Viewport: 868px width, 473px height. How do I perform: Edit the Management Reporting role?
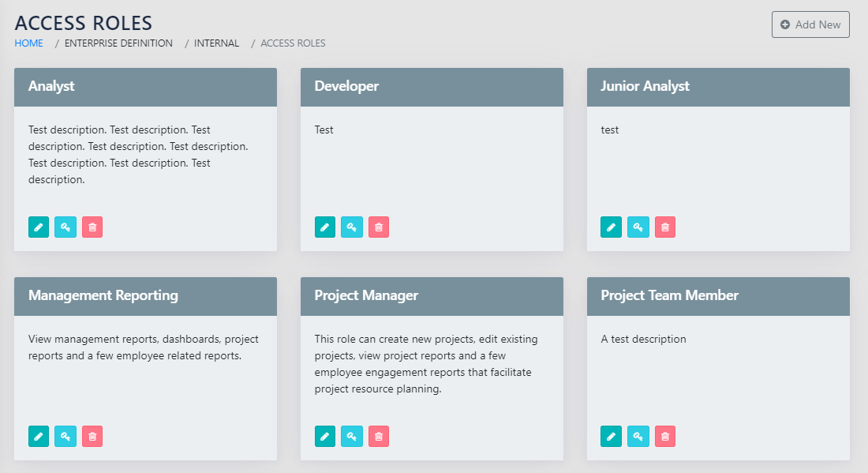coord(39,437)
